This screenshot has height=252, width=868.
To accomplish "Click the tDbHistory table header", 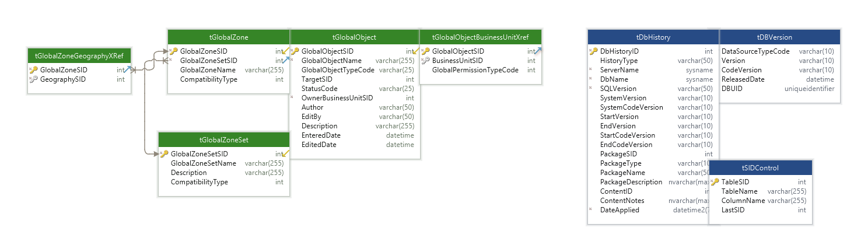I will coord(653,37).
